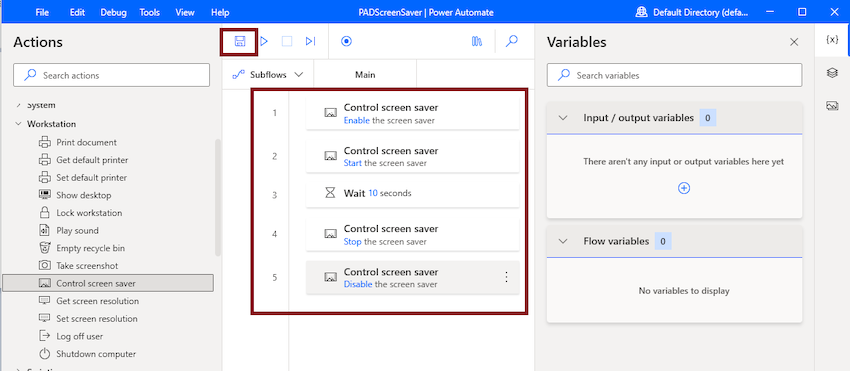Open the Subflows dropdown
This screenshot has width=850, height=371.
point(268,75)
